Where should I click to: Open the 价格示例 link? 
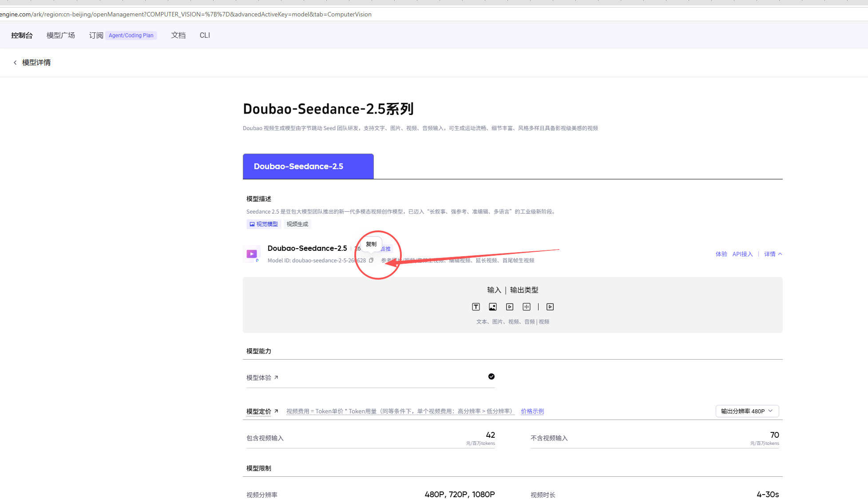pyautogui.click(x=532, y=411)
